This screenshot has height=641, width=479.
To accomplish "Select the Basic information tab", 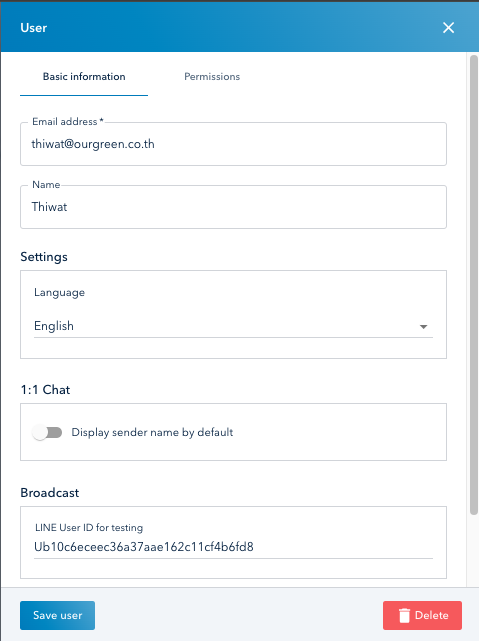I will (84, 76).
